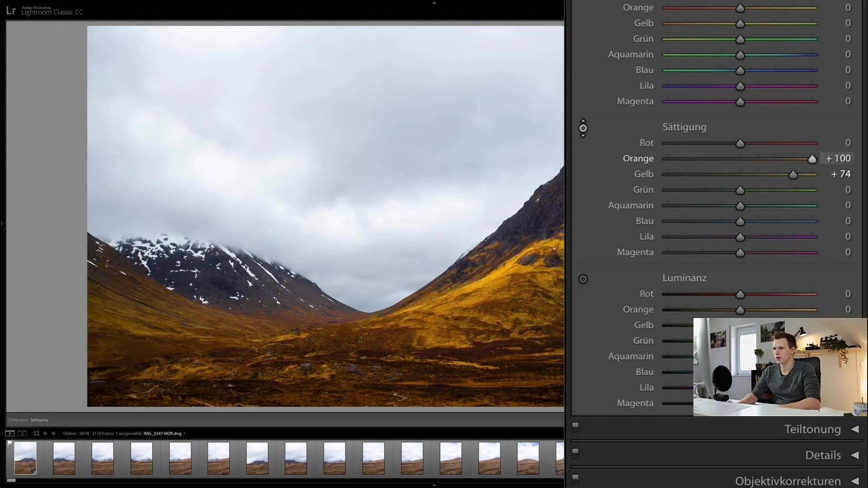This screenshot has height=488, width=868.
Task: Click the Ordner : 2018 text
Action: point(76,433)
